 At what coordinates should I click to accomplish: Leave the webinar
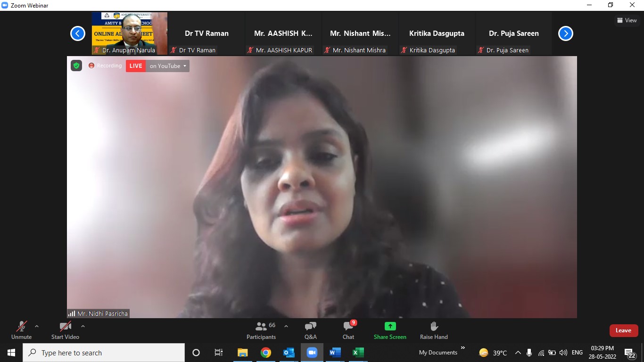[x=623, y=330]
